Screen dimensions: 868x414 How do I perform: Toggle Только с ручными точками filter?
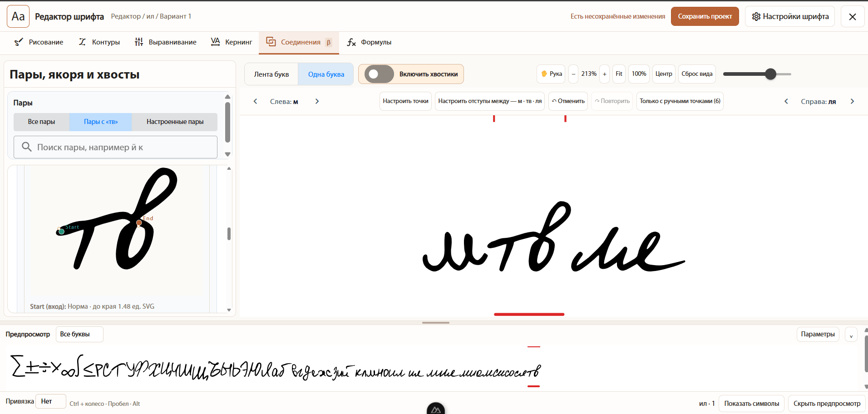tap(680, 101)
